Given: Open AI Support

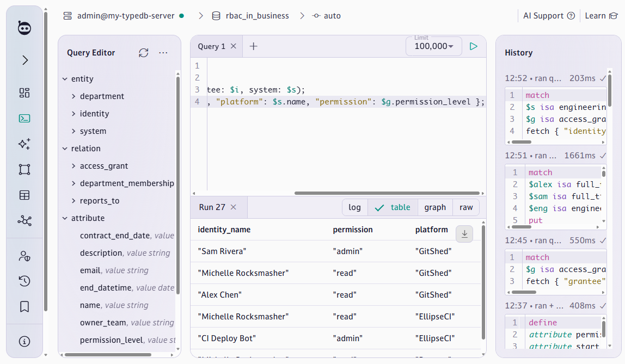Looking at the screenshot, I should [x=549, y=16].
